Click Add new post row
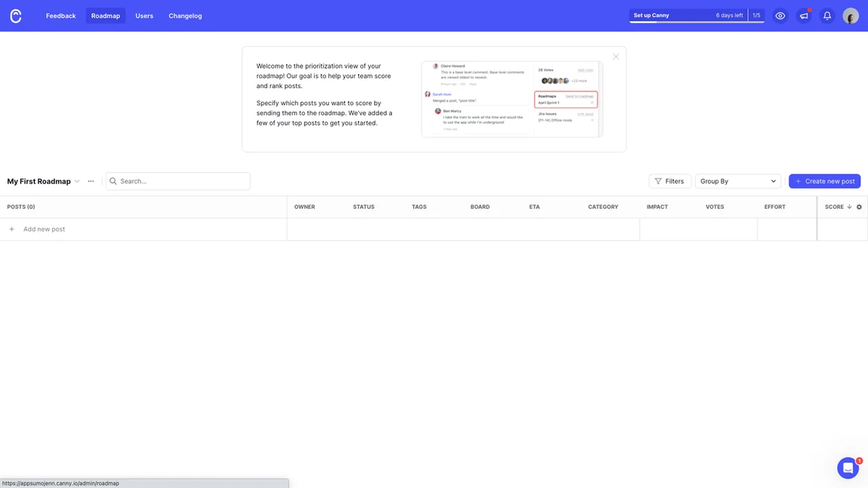Screen dimensions: 868x488 coord(143,229)
